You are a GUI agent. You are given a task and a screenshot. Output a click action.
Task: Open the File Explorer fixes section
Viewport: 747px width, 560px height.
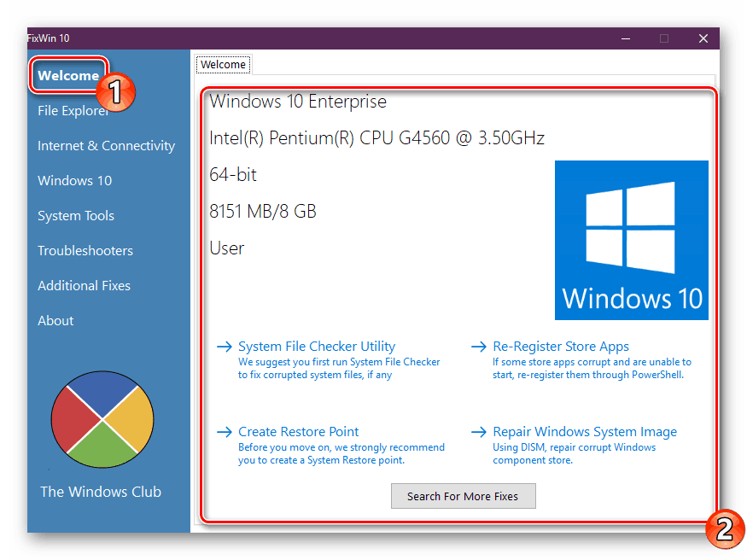[x=73, y=110]
